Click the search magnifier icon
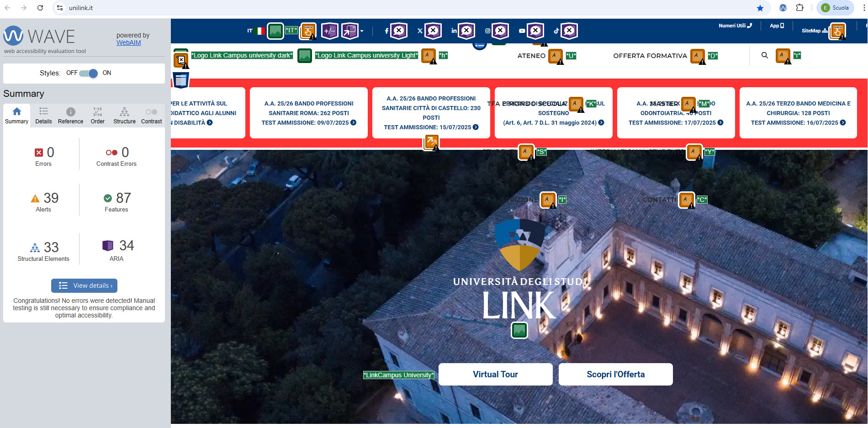The height and width of the screenshot is (428, 868). click(765, 55)
